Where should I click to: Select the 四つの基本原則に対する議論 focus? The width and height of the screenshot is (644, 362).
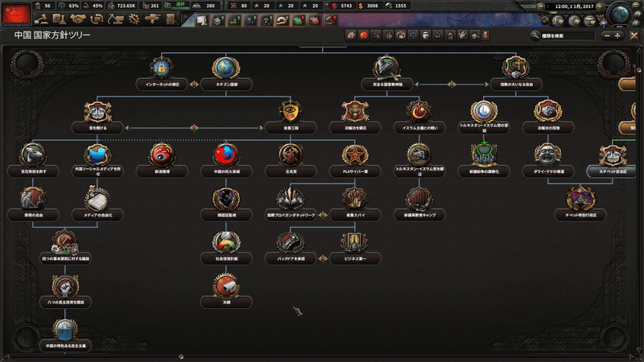pos(65,248)
